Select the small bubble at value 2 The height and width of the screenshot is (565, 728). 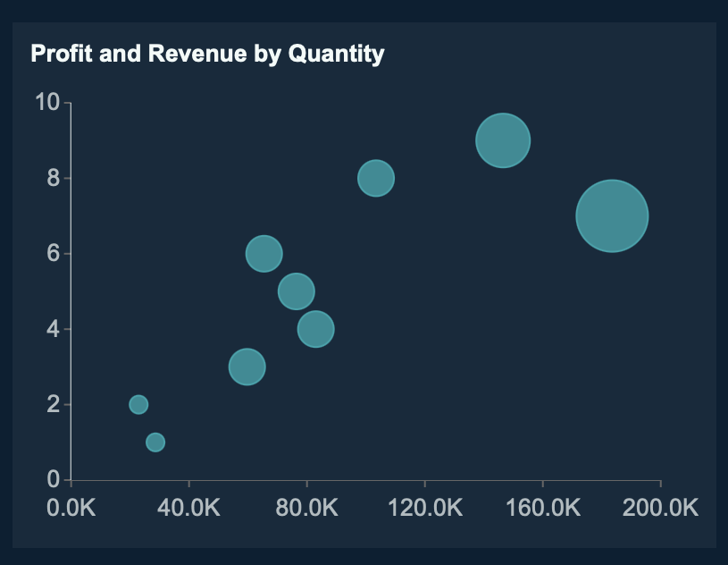(x=138, y=404)
